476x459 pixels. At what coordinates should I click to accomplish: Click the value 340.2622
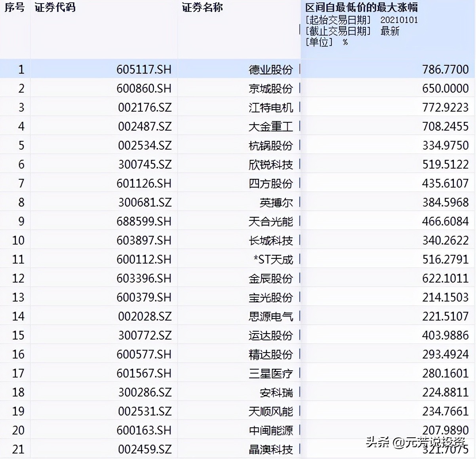pyautogui.click(x=446, y=241)
